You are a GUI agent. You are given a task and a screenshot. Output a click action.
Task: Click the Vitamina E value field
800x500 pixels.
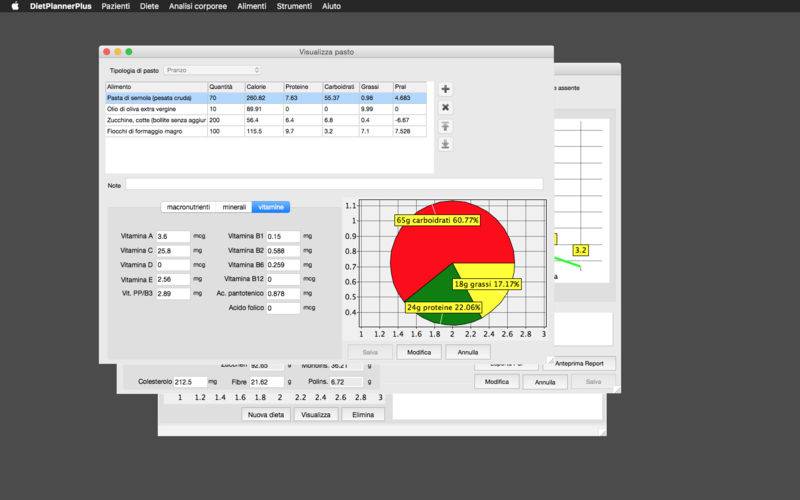coord(173,279)
